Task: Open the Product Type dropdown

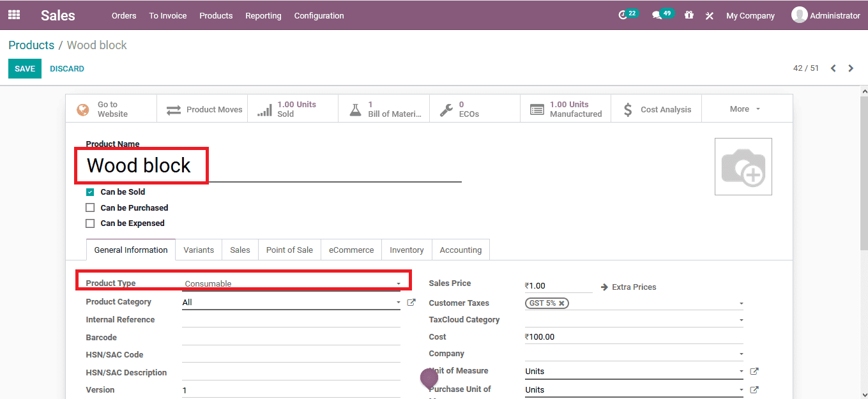Action: pos(293,283)
